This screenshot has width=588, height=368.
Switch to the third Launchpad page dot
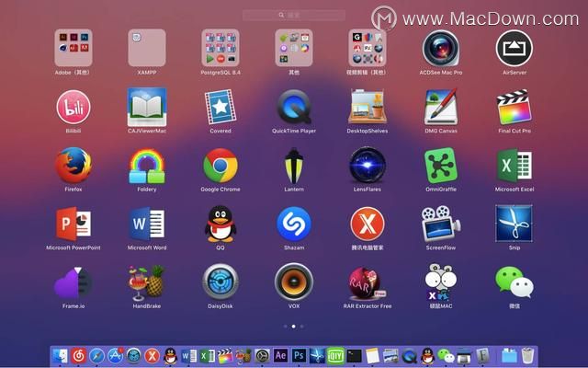[302, 327]
